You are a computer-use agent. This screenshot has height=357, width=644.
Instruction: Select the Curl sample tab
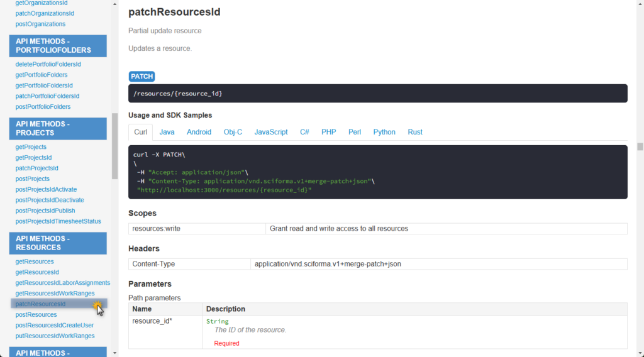[140, 132]
